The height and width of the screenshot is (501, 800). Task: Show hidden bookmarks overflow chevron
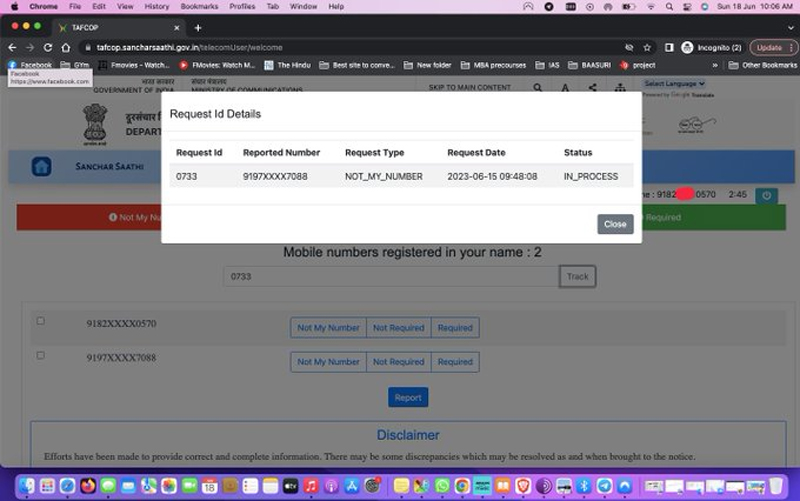point(715,65)
